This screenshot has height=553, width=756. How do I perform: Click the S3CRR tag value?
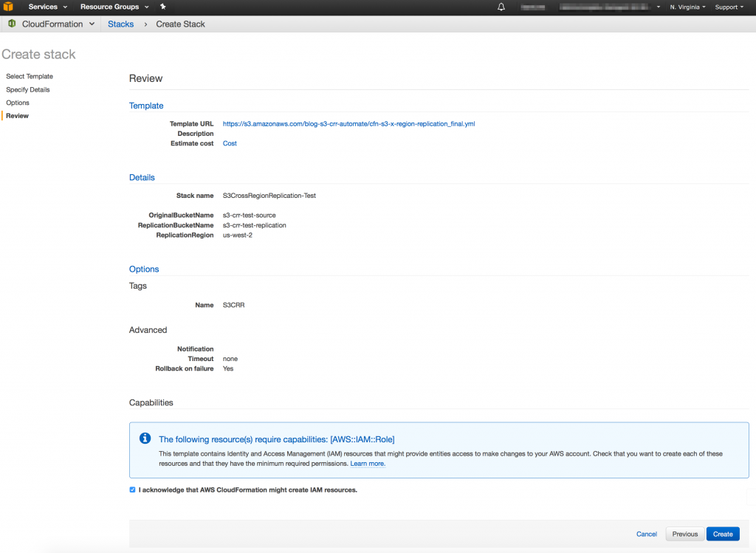233,305
